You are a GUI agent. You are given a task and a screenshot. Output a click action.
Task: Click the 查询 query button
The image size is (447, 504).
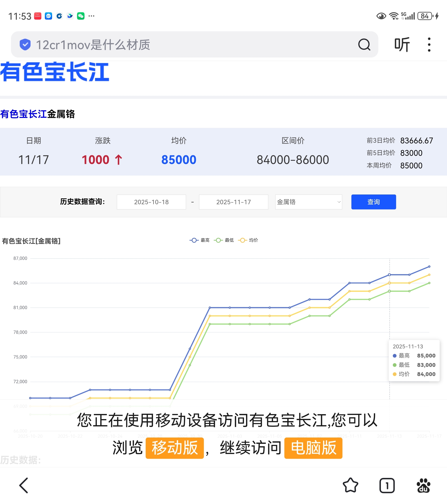373,202
